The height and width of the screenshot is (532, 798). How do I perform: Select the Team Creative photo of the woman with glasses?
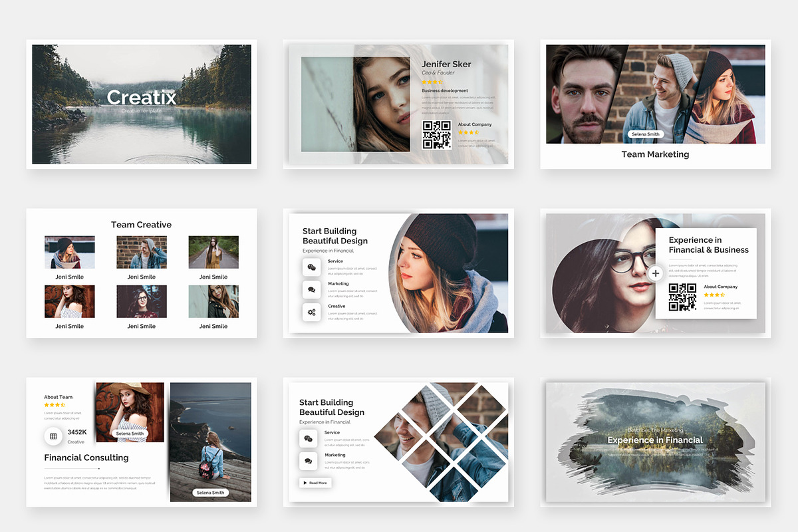tap(142, 301)
